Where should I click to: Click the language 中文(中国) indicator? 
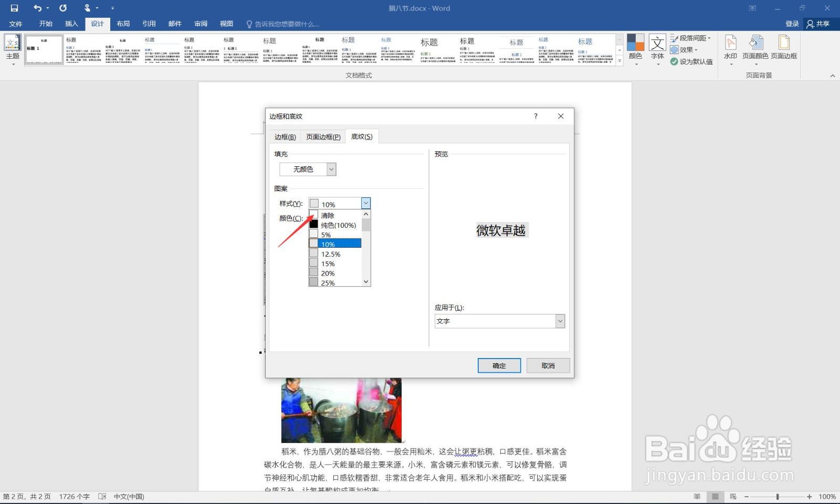(x=129, y=496)
